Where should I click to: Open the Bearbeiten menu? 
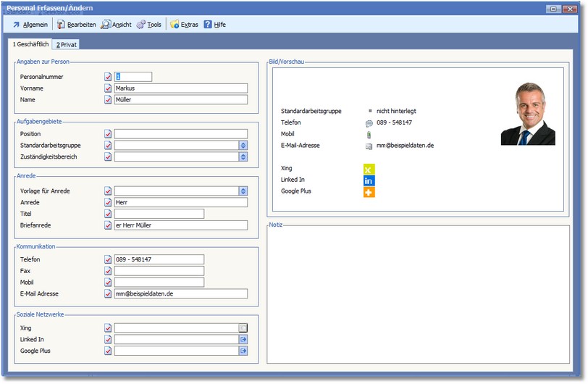coord(76,25)
